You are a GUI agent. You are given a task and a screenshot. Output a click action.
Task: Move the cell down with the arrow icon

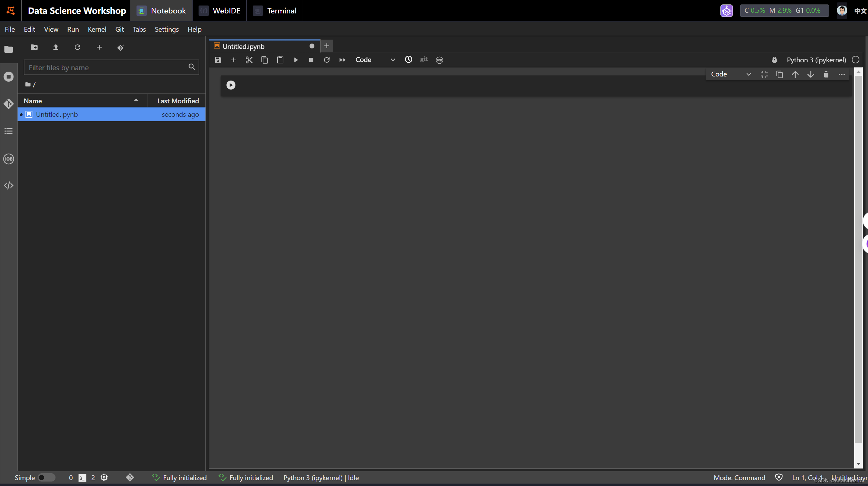point(810,74)
